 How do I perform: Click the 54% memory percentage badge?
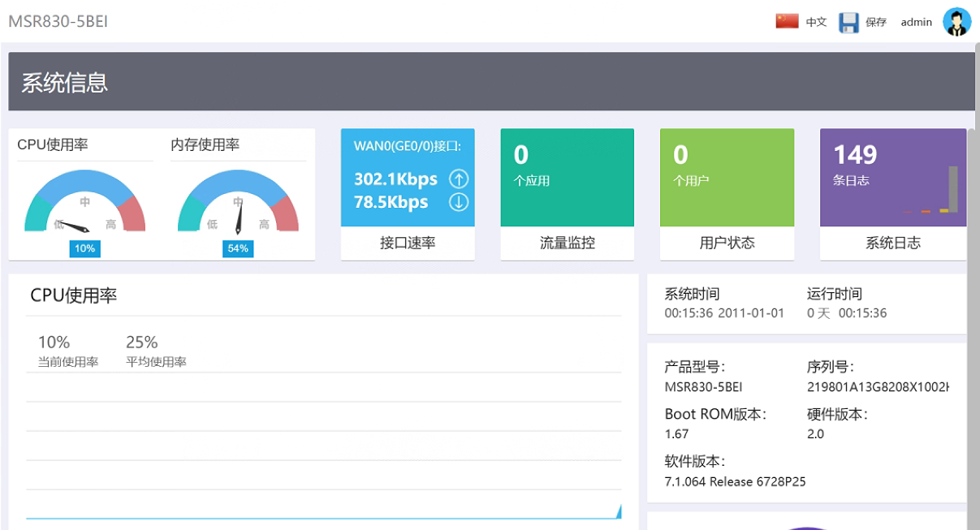pyautogui.click(x=238, y=248)
